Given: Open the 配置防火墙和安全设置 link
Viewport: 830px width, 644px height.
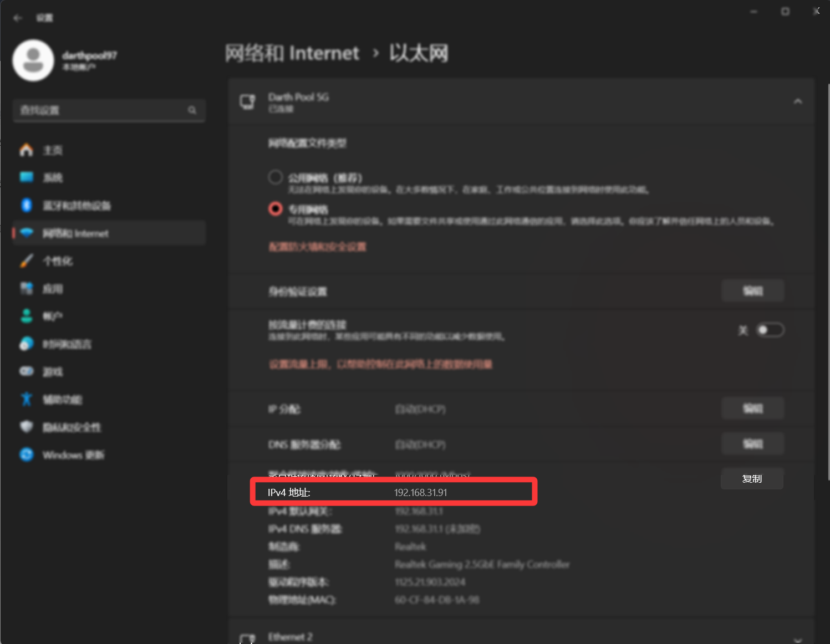Looking at the screenshot, I should point(317,247).
